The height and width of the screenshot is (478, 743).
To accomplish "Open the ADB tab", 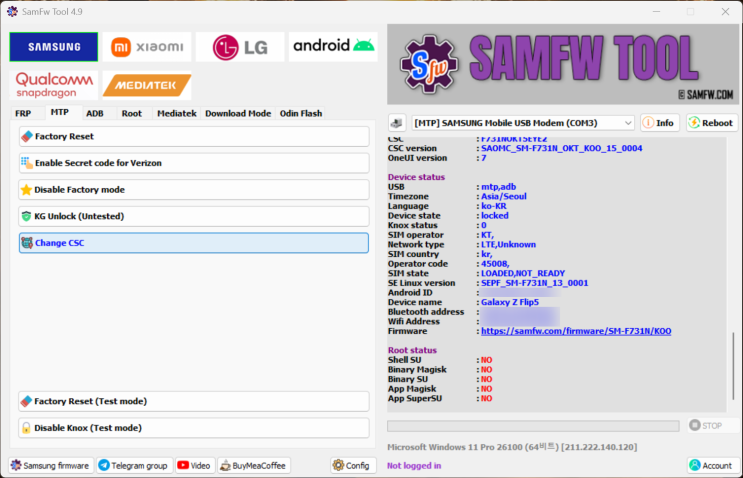I will coord(95,114).
